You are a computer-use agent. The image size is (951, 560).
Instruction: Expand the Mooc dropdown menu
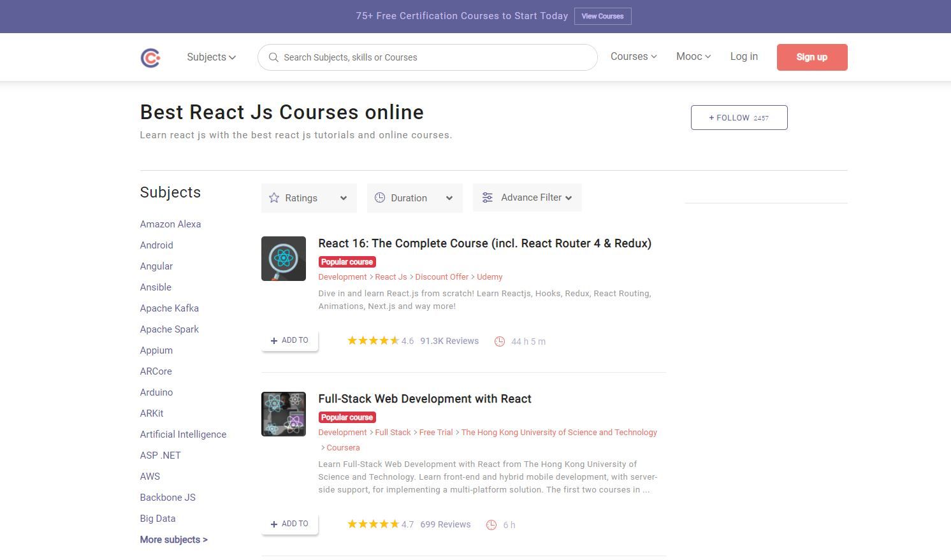[693, 57]
